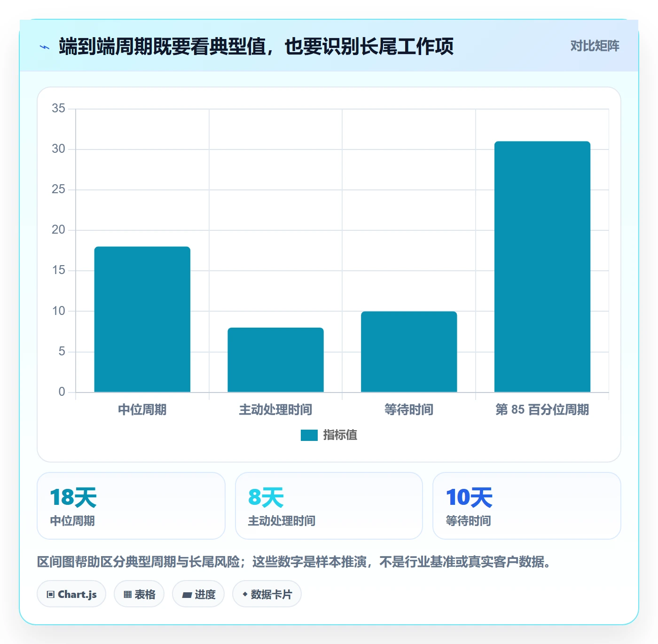Click the 第 85 百分位周期 x-axis label

coord(542,410)
